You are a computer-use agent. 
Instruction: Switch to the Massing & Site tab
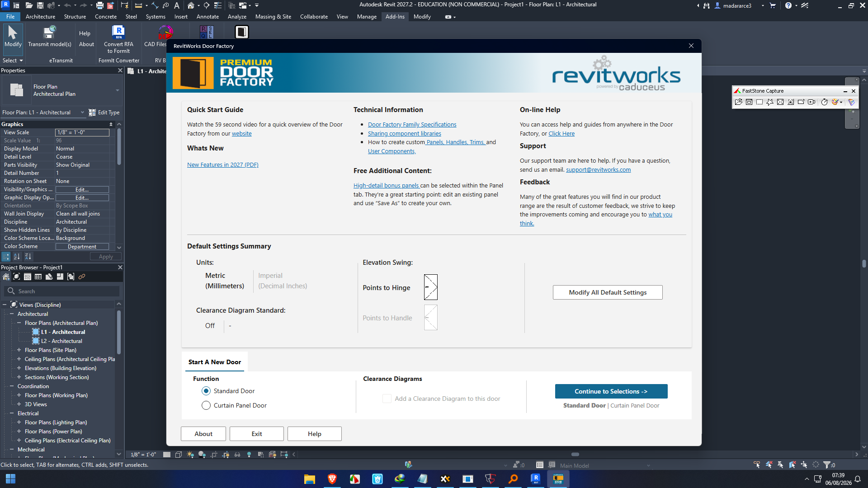(x=273, y=17)
